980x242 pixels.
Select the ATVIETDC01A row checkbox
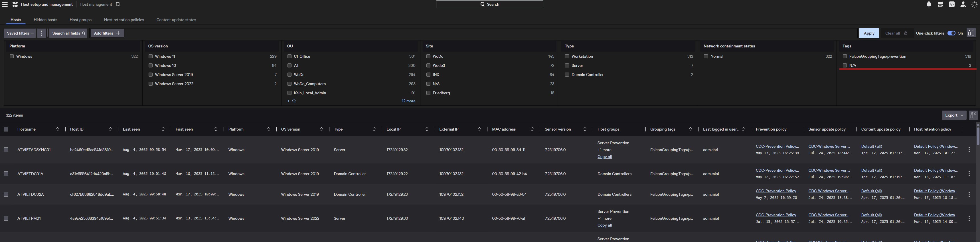(6, 174)
